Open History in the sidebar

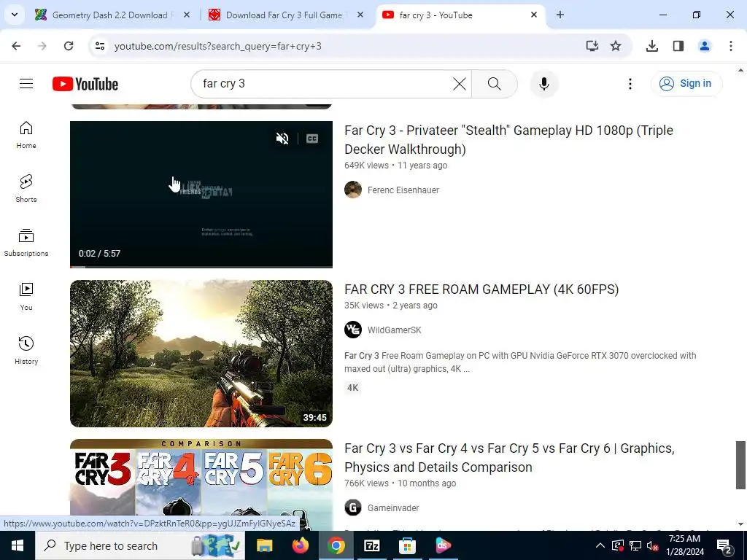click(x=26, y=350)
